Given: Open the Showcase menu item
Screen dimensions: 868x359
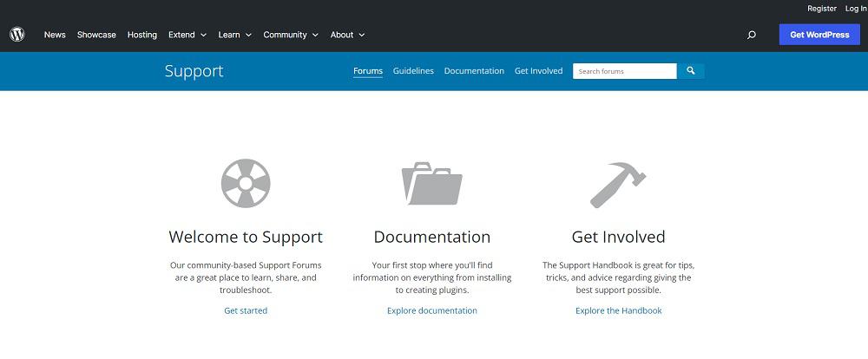Looking at the screenshot, I should click(x=96, y=35).
